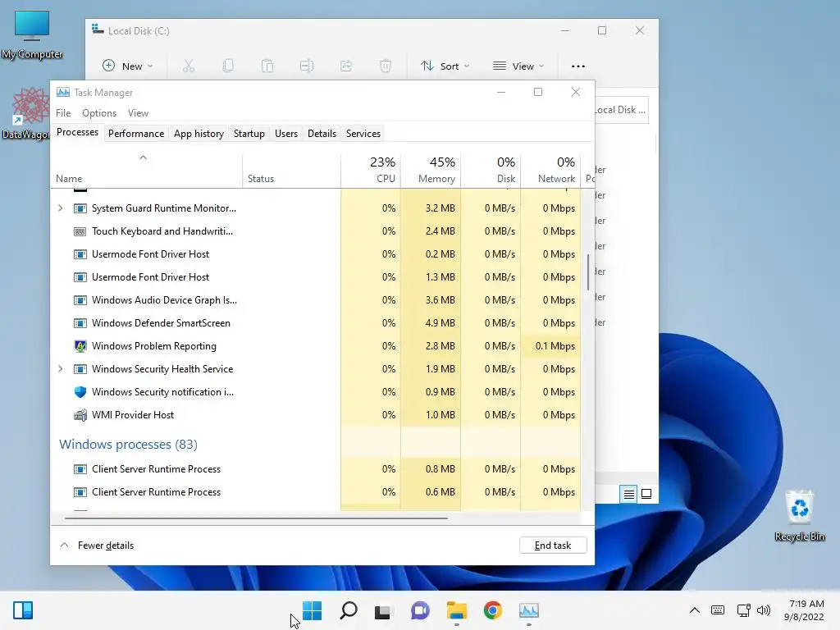This screenshot has height=630, width=840.
Task: Select WMI Provider Host process row
Action: [316, 415]
